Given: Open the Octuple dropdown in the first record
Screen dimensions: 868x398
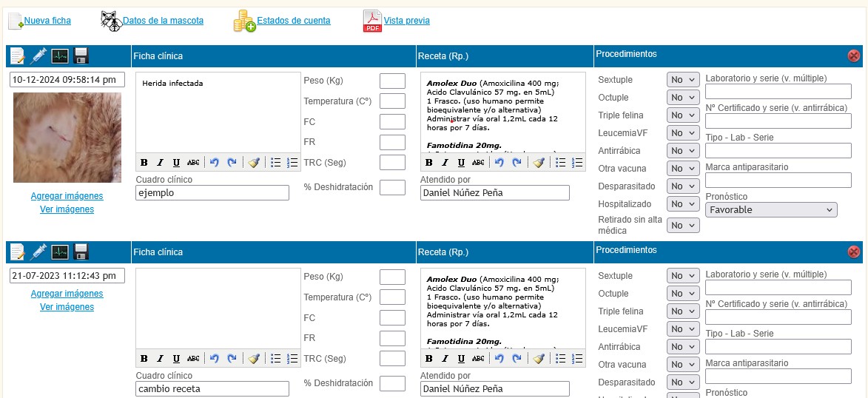Looking at the screenshot, I should pos(683,98).
